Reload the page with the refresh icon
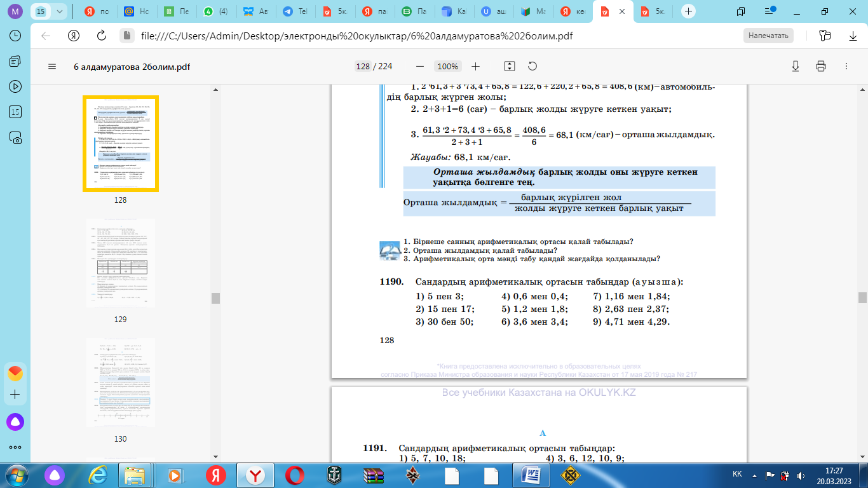Viewport: 868px width, 488px height. click(x=102, y=36)
